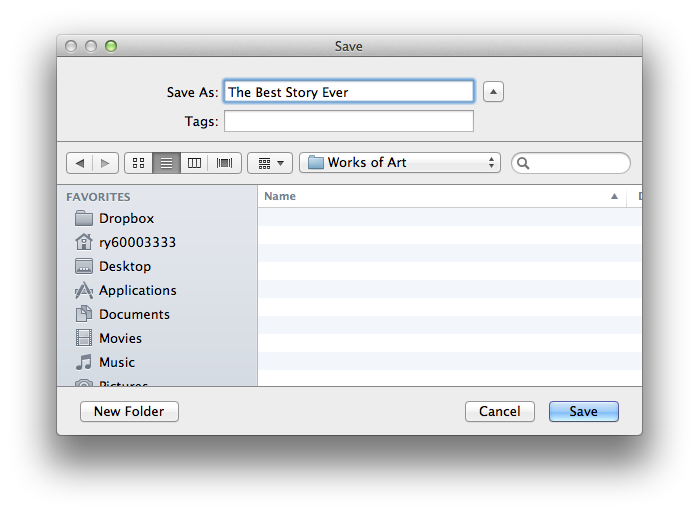This screenshot has width=699, height=514.
Task: Open the Works of Art location popup
Action: [x=400, y=163]
